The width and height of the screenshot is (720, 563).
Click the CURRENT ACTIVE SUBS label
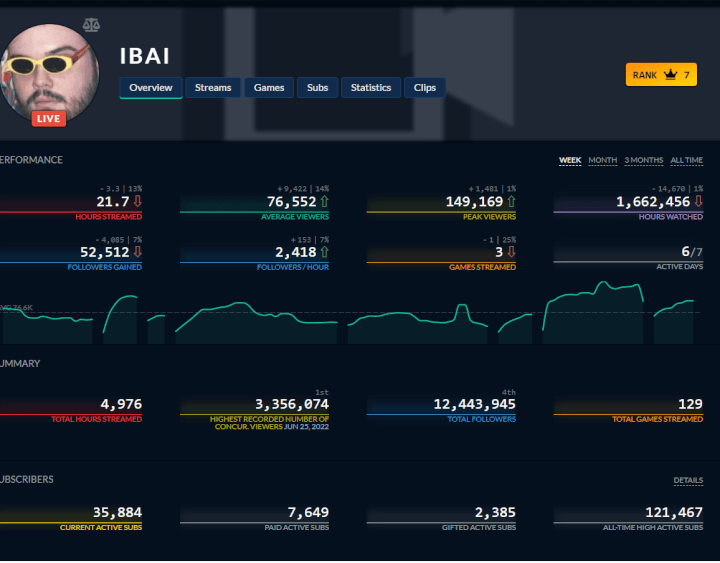(101, 528)
